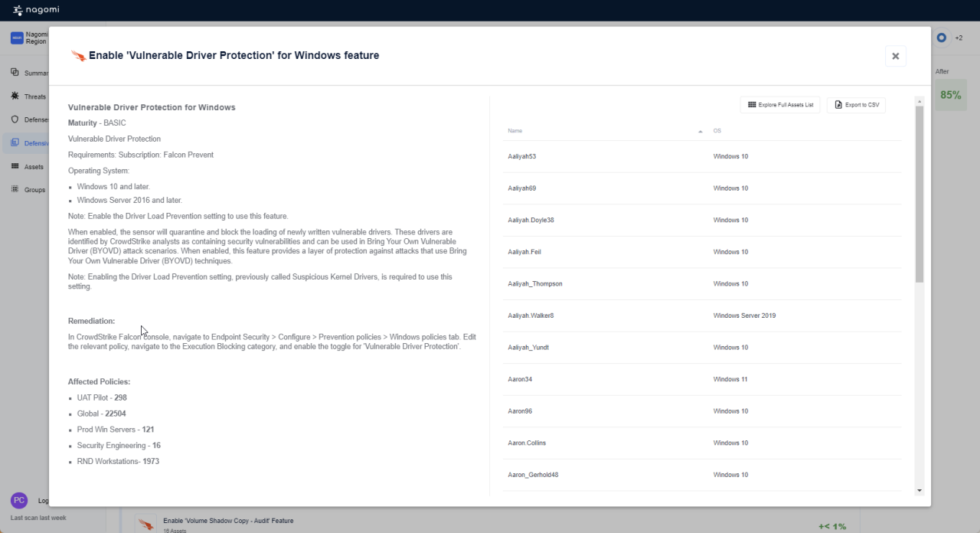Click the asset list scrollbar thumb
The width and height of the screenshot is (980, 533).
920,195
